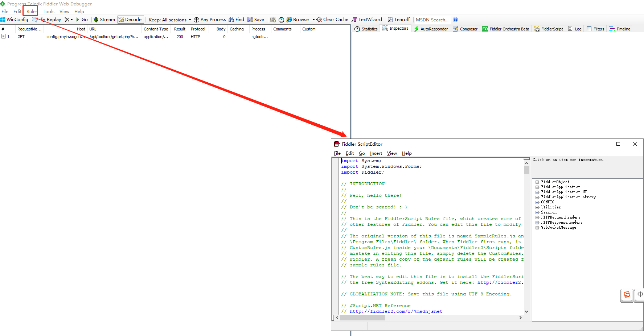Screen dimensions: 644x336
Task: Switch to the FiddlerScript tab
Action: [549, 29]
